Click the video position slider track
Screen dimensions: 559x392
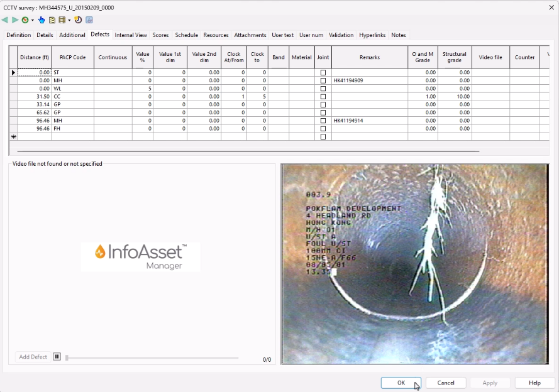click(x=151, y=358)
